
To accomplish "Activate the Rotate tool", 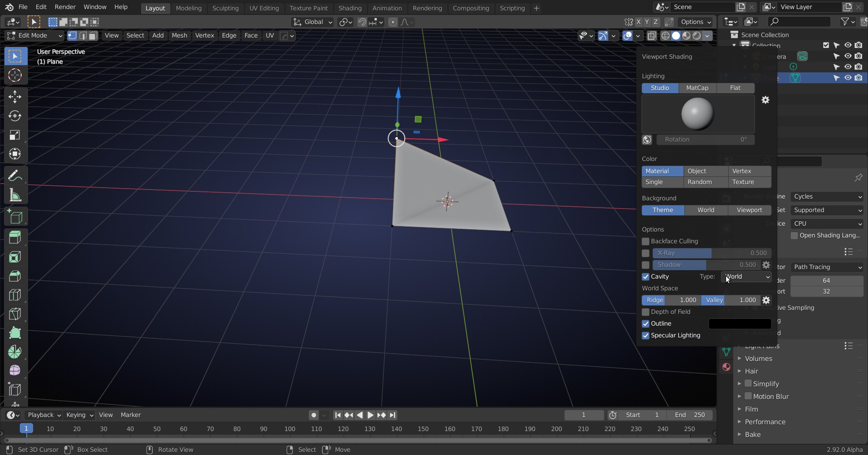I will 15,116.
